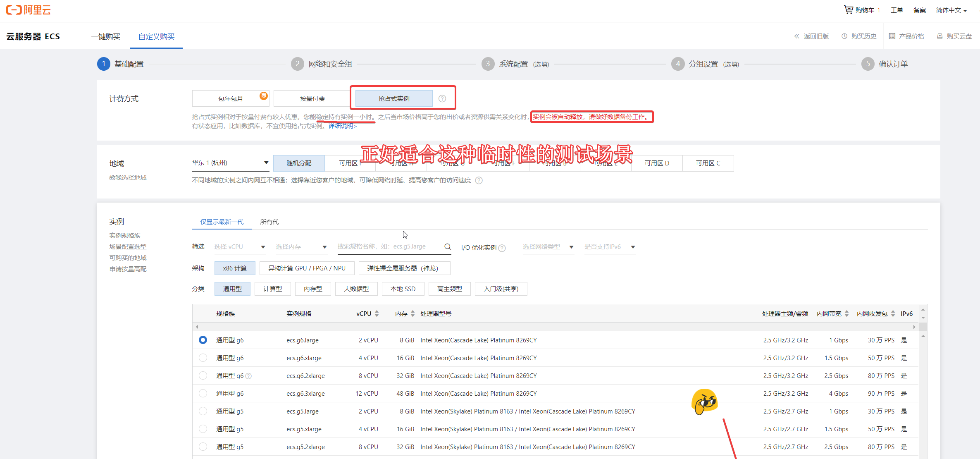Select the ecs.g5.large radio button
980x459 pixels.
(203, 411)
